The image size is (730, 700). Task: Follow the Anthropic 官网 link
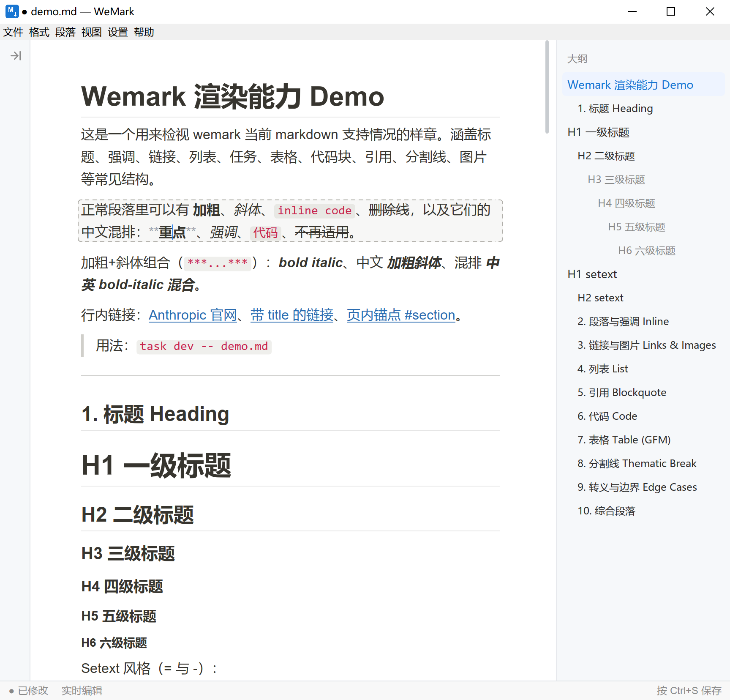point(193,315)
